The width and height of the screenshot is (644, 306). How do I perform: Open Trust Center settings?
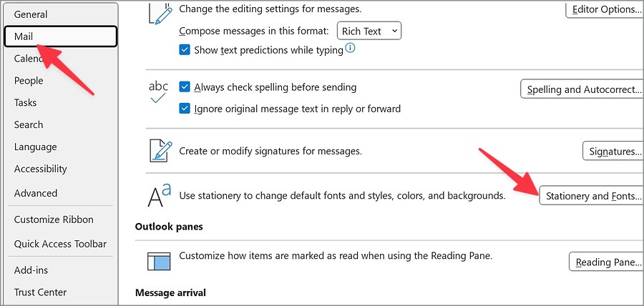click(40, 292)
